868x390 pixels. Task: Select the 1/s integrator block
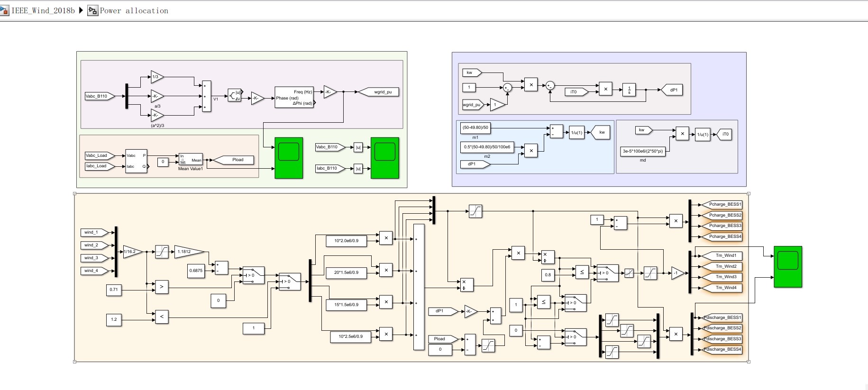(x=629, y=90)
